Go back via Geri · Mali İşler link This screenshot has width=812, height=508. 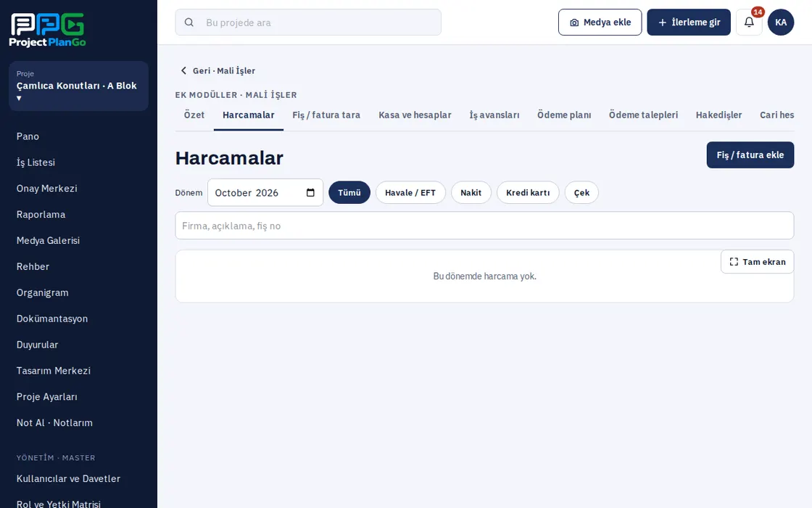click(217, 70)
